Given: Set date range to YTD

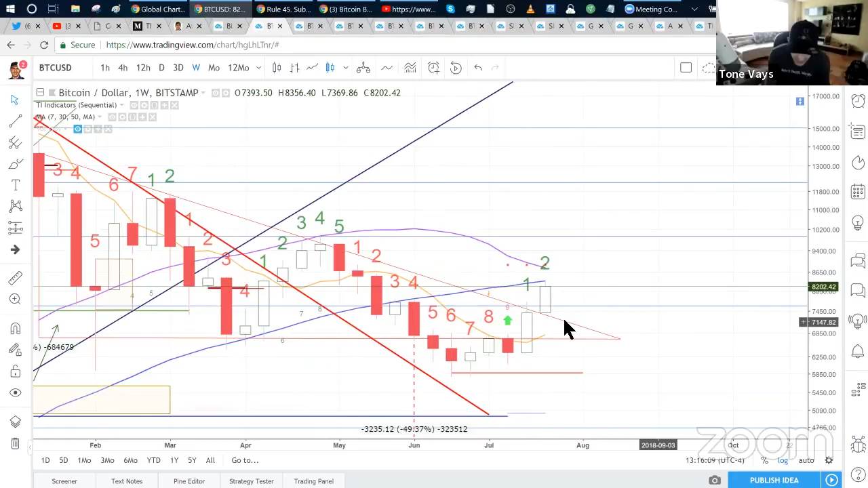Looking at the screenshot, I should (153, 460).
